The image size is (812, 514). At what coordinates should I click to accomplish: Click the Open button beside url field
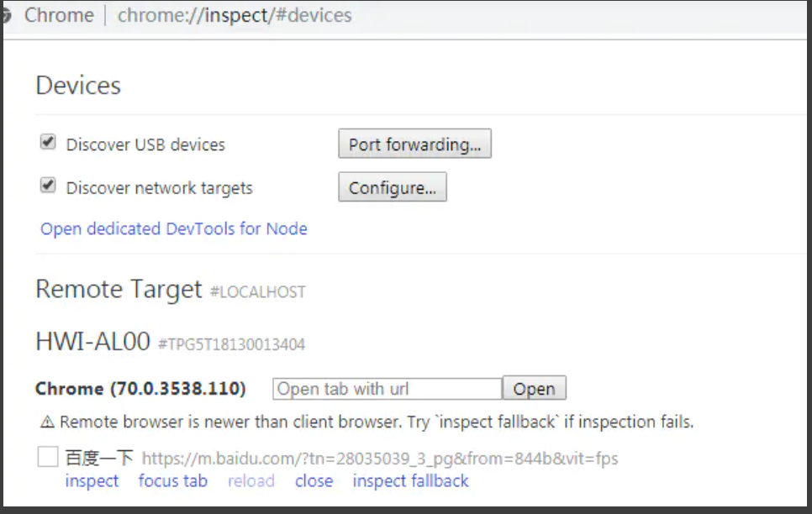pyautogui.click(x=535, y=388)
